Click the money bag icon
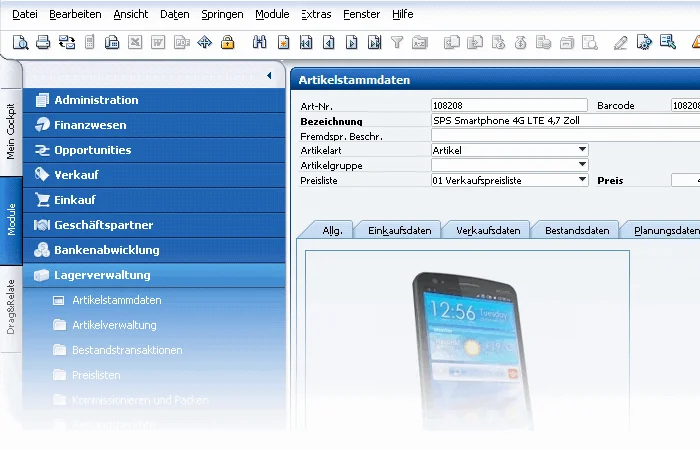Viewport: 700px width, 450px height. click(x=521, y=42)
